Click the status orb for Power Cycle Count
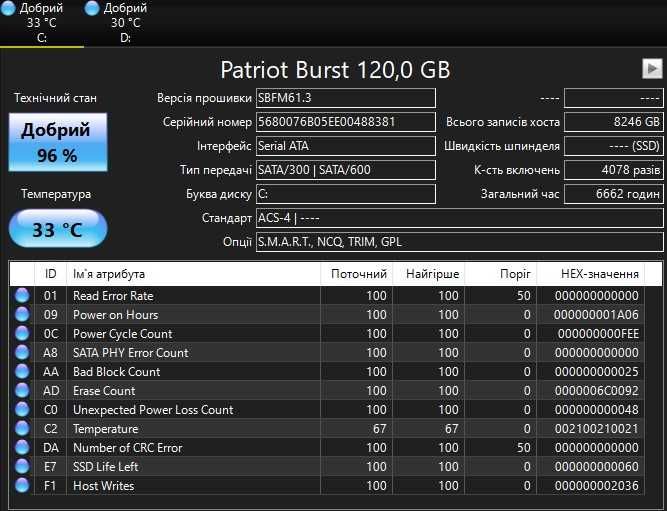 pyautogui.click(x=22, y=334)
